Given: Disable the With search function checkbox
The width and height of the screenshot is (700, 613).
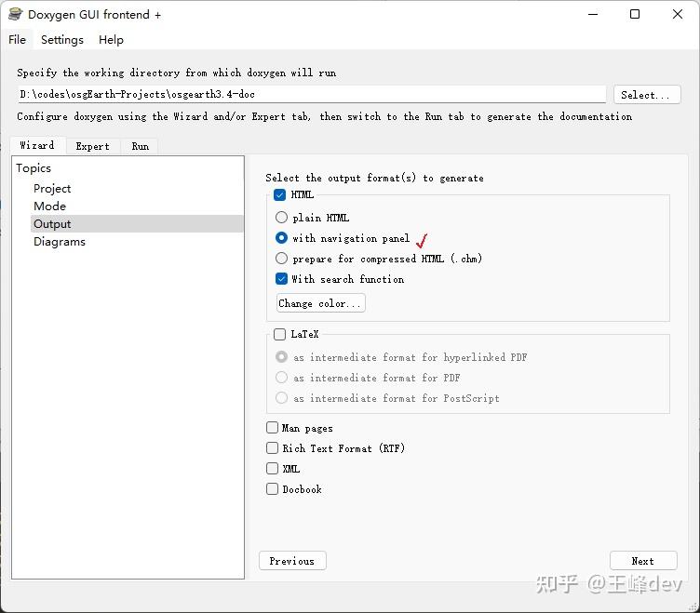Looking at the screenshot, I should point(282,279).
